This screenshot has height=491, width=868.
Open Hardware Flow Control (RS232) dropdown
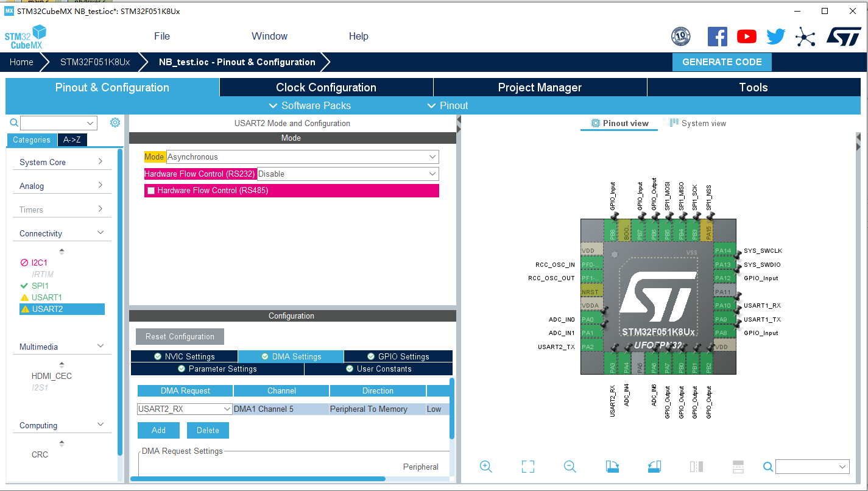(348, 174)
